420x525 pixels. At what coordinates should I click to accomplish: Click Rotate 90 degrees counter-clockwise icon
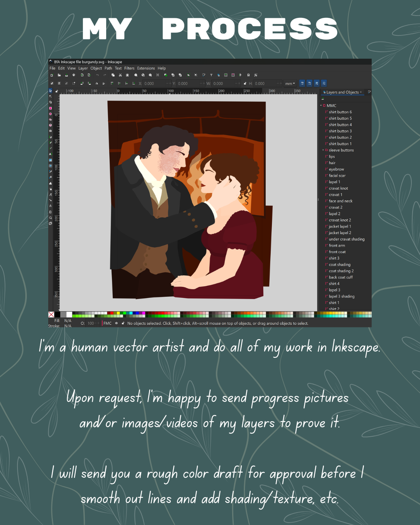(x=82, y=83)
